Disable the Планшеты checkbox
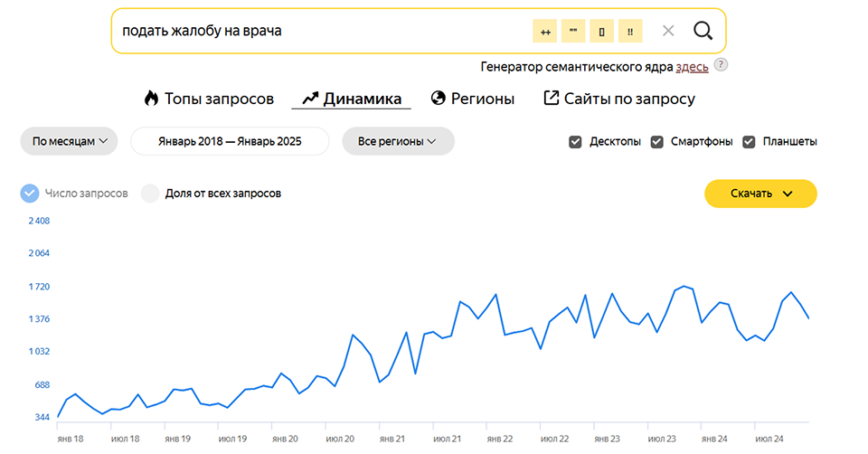 coord(749,142)
